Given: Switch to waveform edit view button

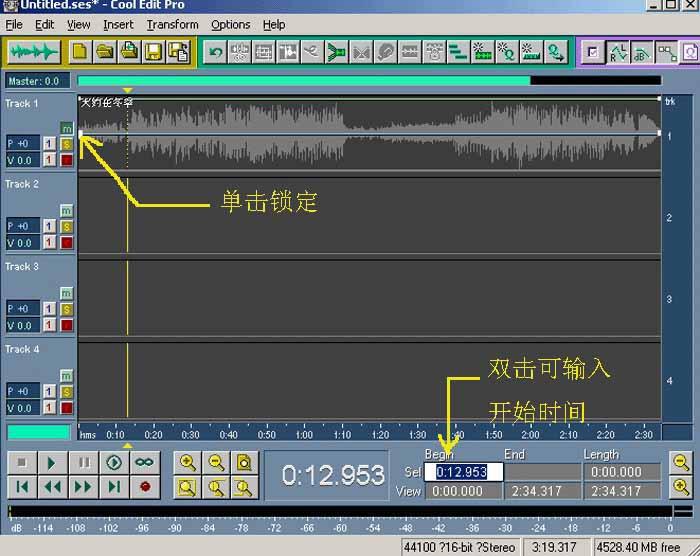Looking at the screenshot, I should coord(33,50).
